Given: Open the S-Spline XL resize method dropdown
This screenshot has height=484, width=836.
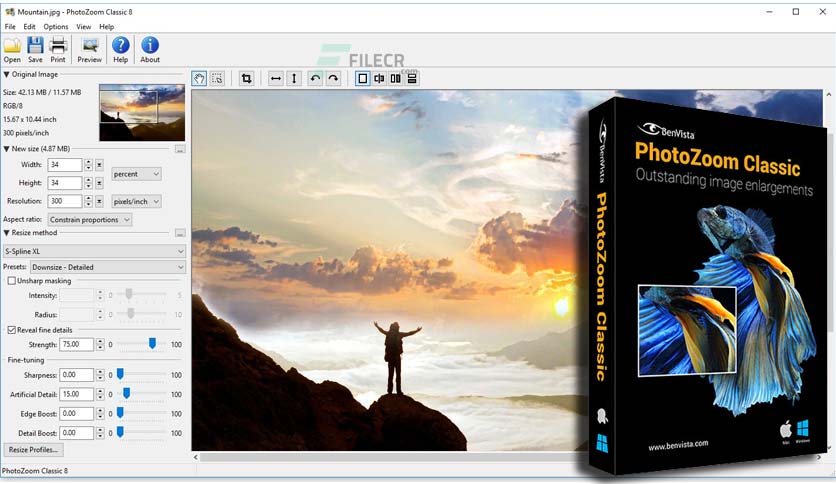Looking at the screenshot, I should coord(94,251).
